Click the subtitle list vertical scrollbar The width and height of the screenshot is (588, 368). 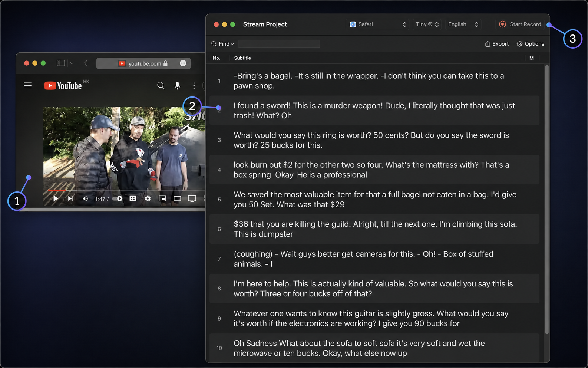tap(546, 200)
